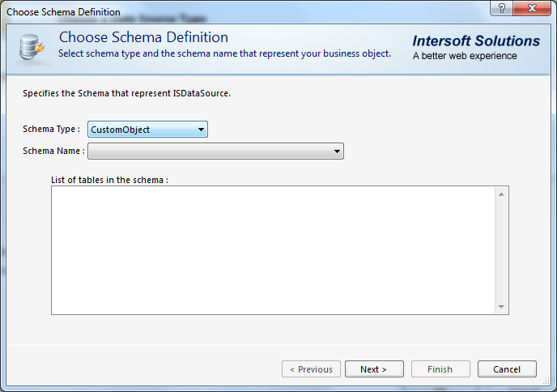The height and width of the screenshot is (392, 557).
Task: Click the disabled < Previous button
Action: pos(311,369)
